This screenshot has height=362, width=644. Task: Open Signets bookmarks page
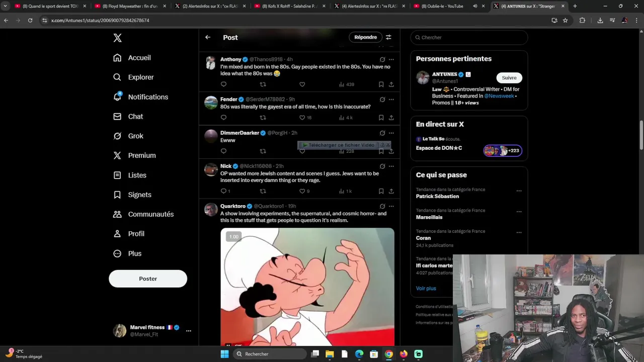pyautogui.click(x=132, y=195)
